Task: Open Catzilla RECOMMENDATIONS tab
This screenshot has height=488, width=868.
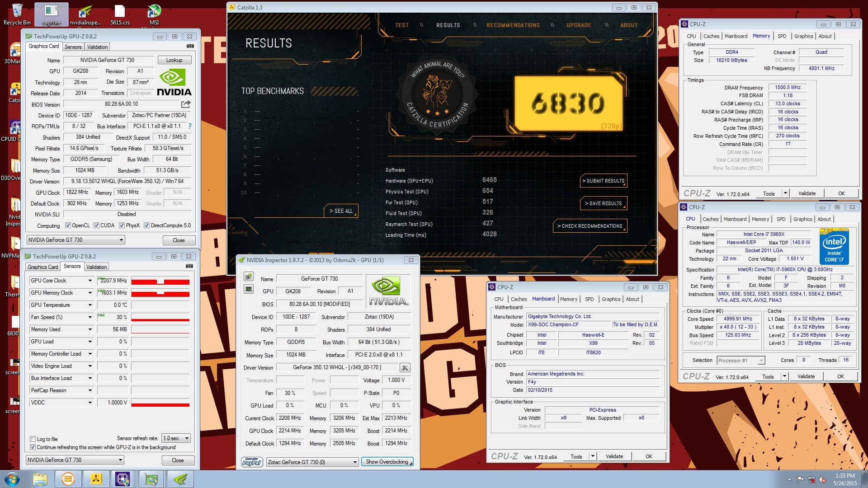Action: (513, 25)
